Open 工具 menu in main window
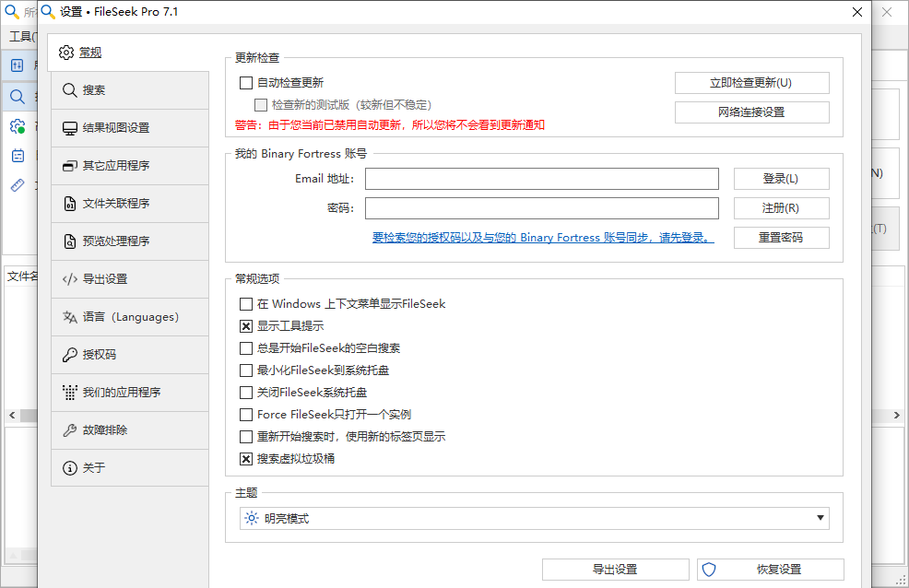909x588 pixels. click(22, 37)
